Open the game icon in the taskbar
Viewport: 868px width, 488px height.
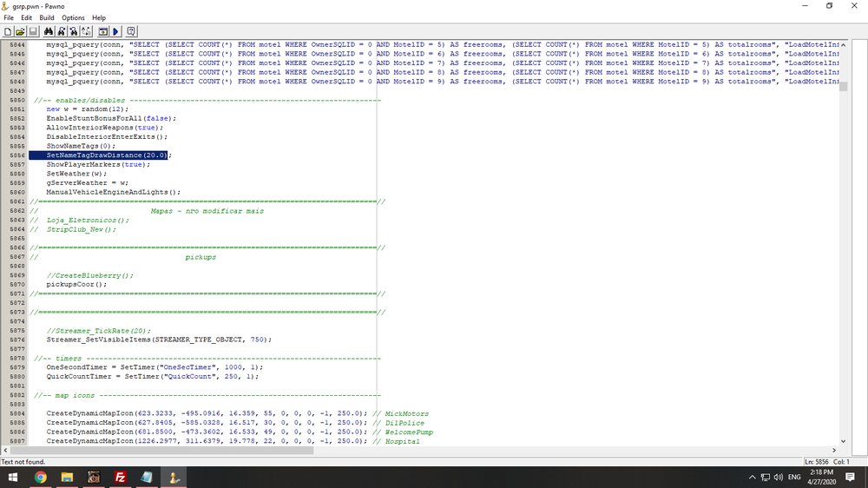pos(94,477)
